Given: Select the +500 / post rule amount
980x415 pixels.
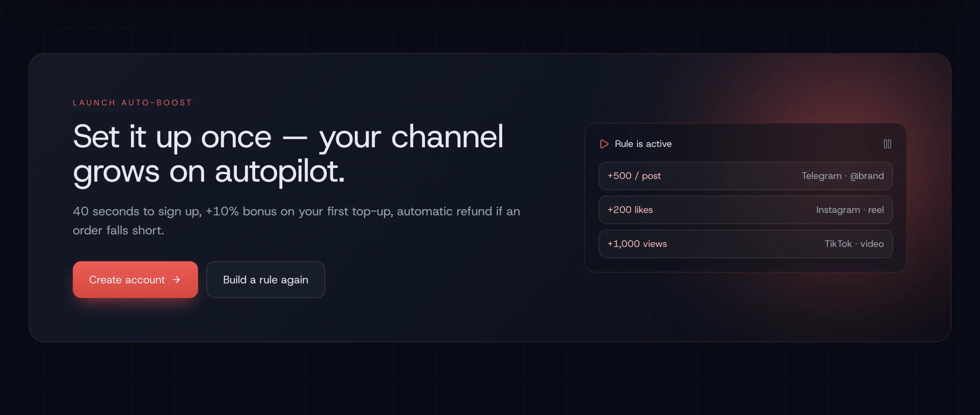Looking at the screenshot, I should pos(634,176).
